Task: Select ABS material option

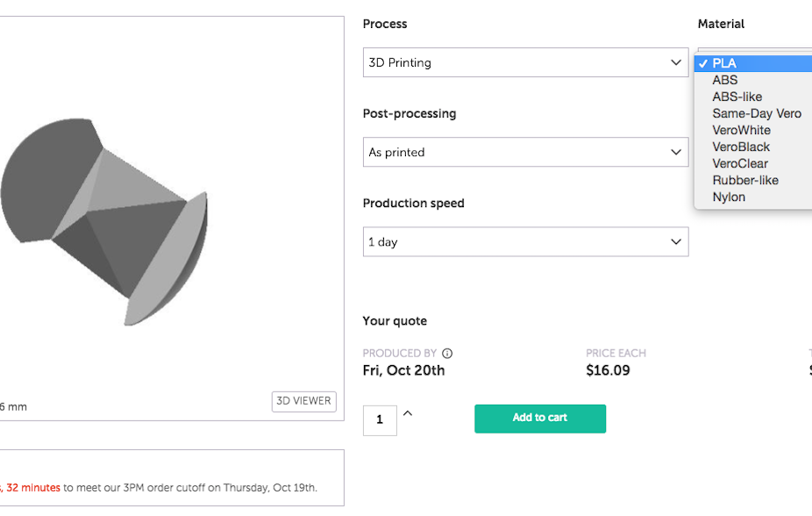Action: click(x=753, y=80)
